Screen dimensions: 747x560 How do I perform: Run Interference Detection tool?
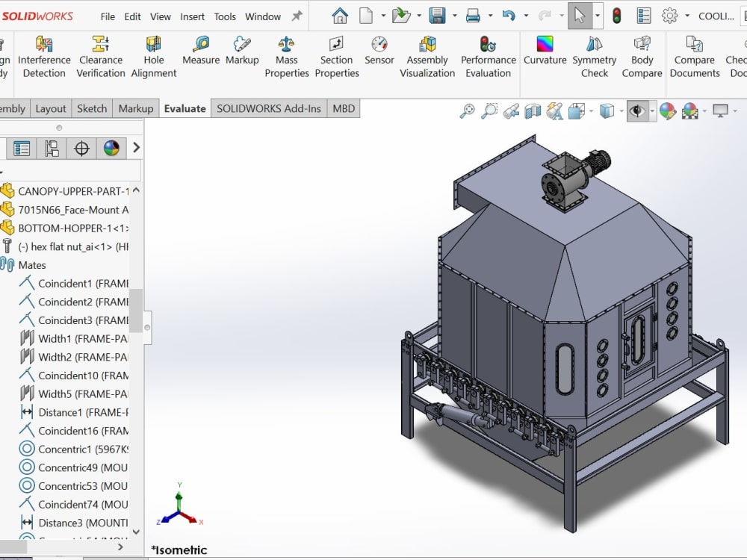tap(44, 57)
